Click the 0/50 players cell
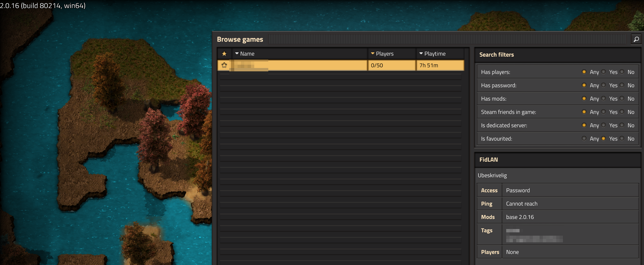The image size is (644, 265). 392,65
